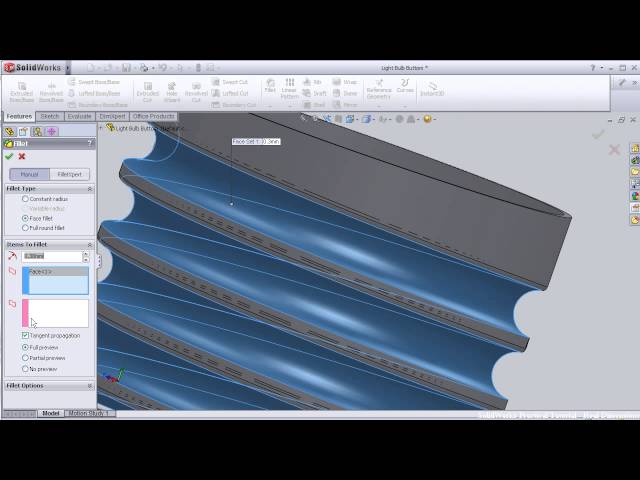The image size is (640, 480).
Task: Click the Instant3D ribbon icon
Action: coord(432,88)
